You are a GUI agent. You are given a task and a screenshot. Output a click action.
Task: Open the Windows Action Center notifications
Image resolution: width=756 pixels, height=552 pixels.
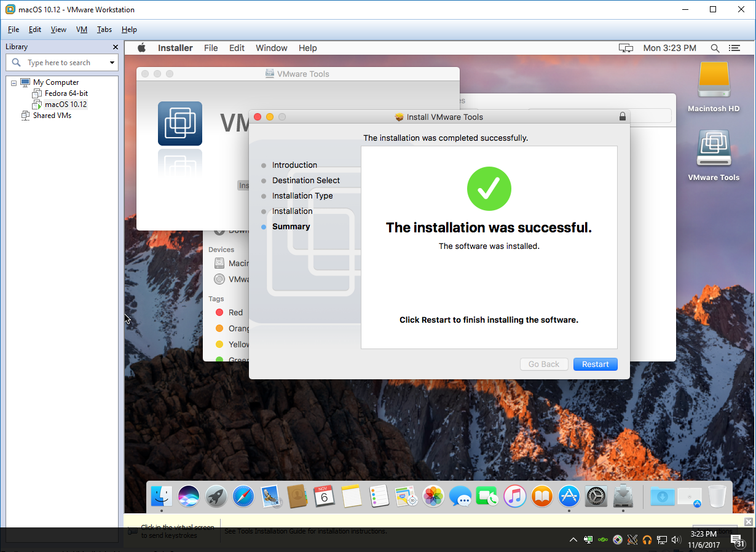point(738,540)
